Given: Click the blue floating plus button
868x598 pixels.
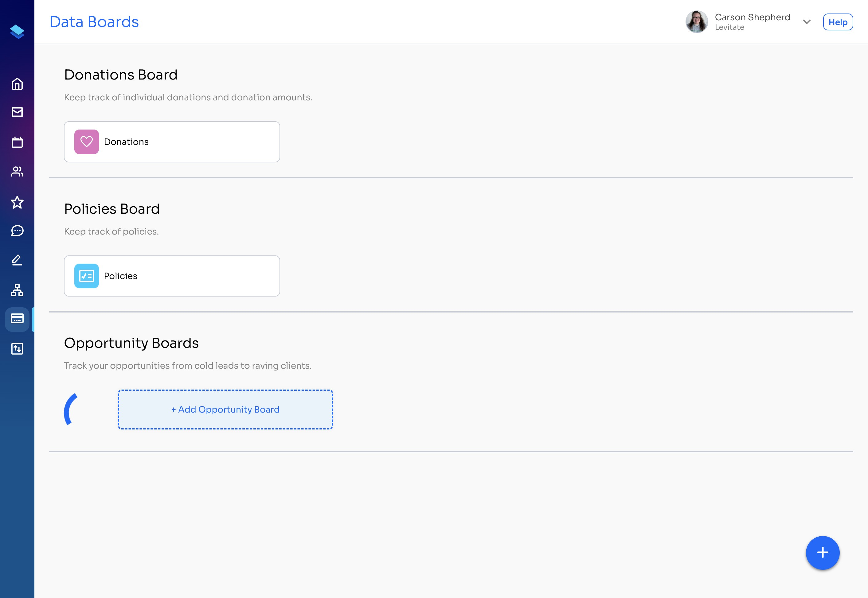Looking at the screenshot, I should tap(823, 553).
